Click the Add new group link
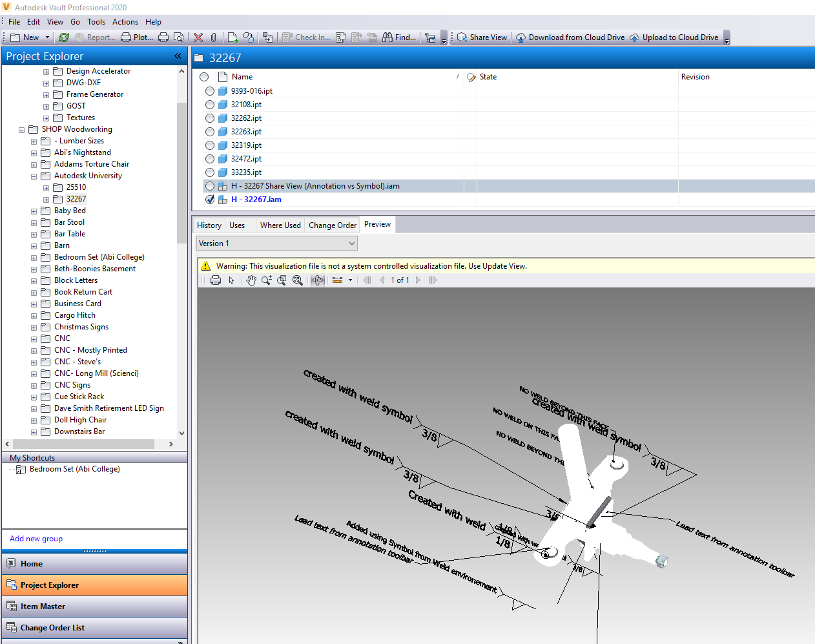This screenshot has width=815, height=644. [x=36, y=538]
